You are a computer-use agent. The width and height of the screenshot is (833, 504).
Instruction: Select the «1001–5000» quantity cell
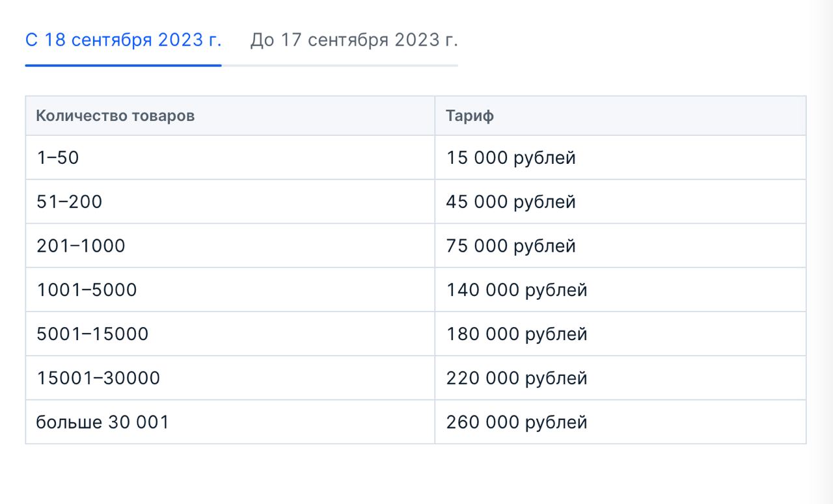coord(87,290)
